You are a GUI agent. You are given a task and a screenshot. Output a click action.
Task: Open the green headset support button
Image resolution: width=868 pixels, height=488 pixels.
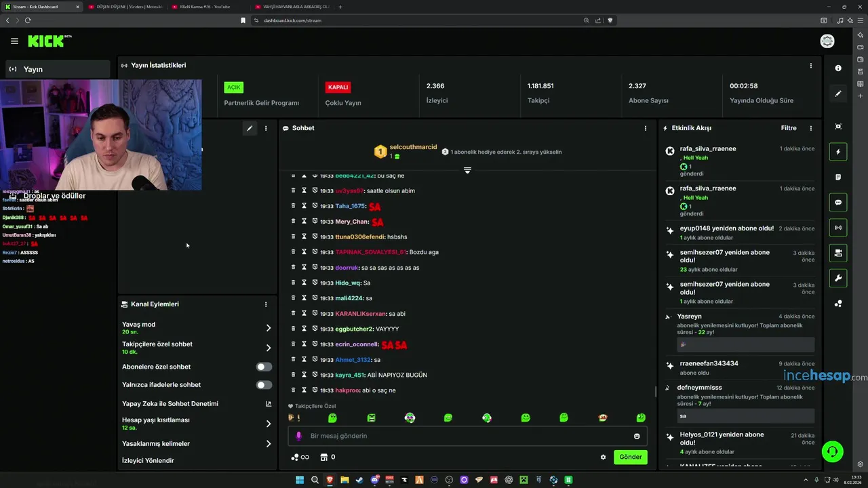pyautogui.click(x=833, y=451)
